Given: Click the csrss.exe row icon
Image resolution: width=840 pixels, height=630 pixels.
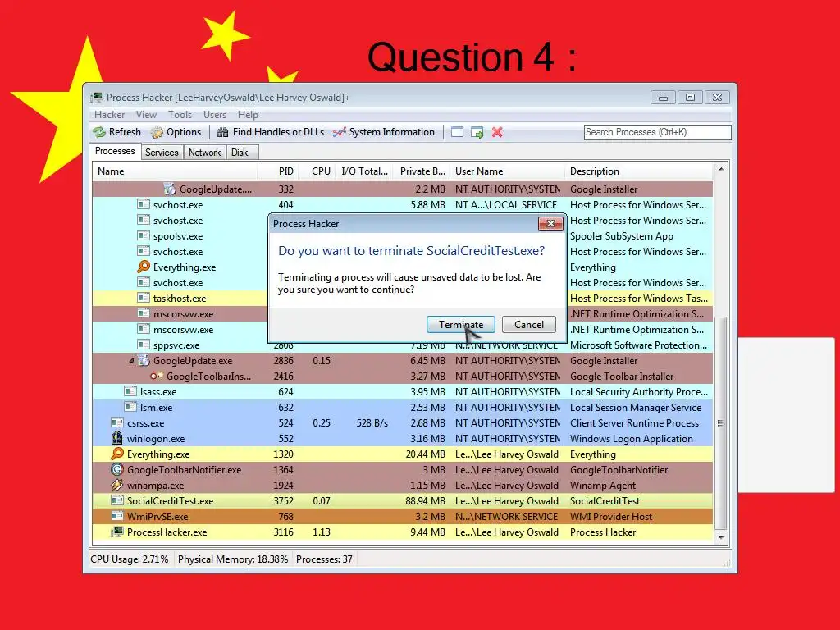Looking at the screenshot, I should point(116,422).
